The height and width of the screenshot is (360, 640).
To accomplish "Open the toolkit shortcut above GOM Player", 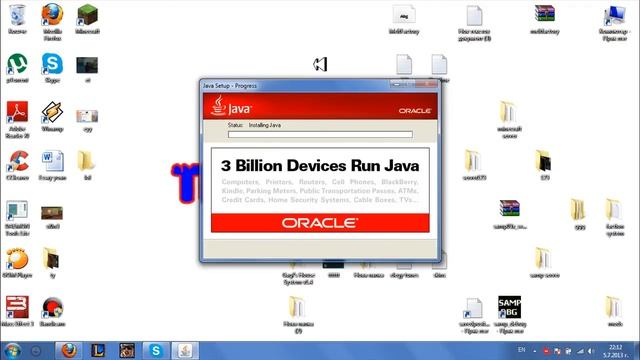I will pos(17,210).
